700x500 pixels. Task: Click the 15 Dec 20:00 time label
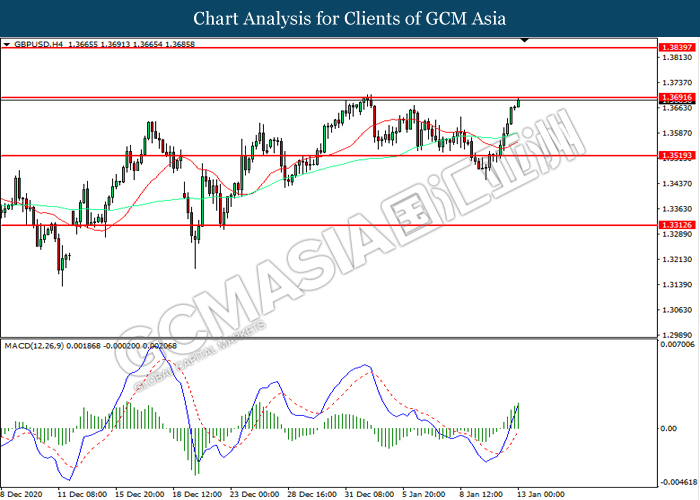[140, 494]
